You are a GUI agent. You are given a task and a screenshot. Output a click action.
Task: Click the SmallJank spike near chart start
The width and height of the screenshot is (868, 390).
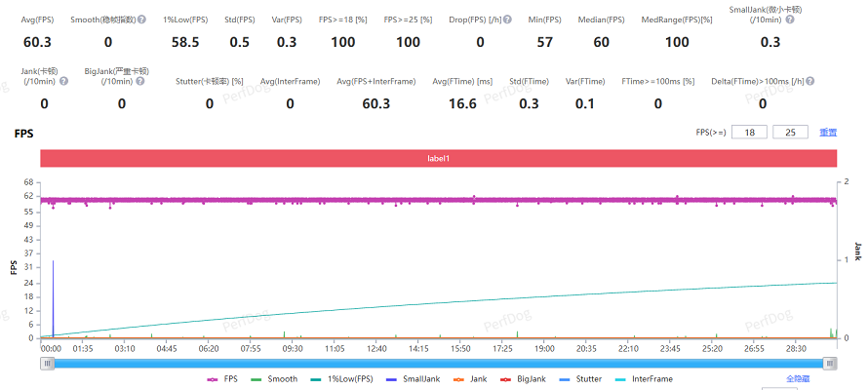coord(53,297)
